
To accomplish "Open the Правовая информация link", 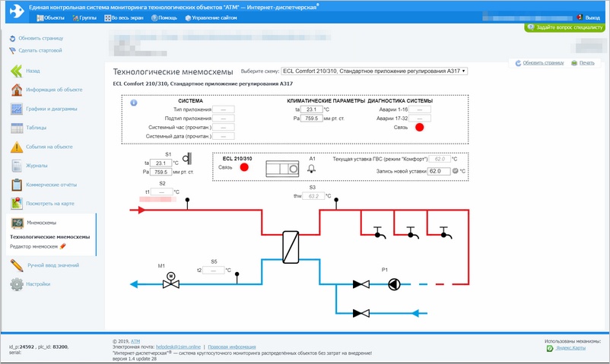I will click(x=232, y=347).
